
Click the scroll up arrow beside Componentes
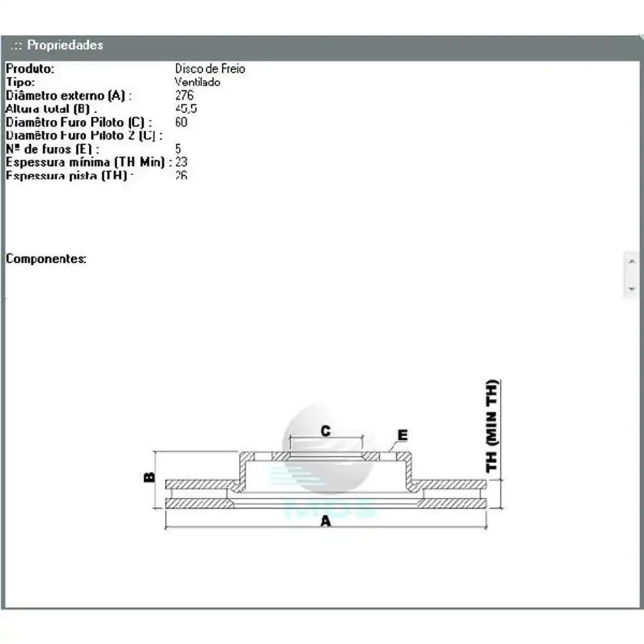point(631,260)
